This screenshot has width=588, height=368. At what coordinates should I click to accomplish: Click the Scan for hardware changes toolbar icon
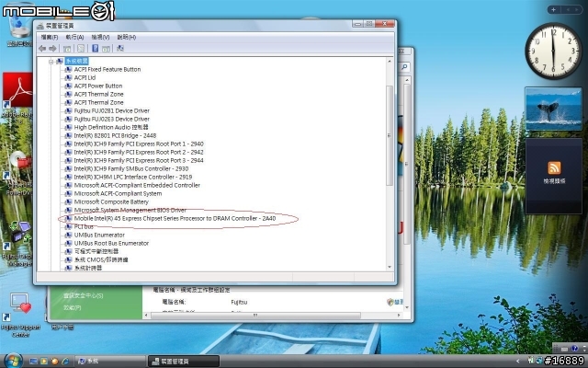(x=120, y=49)
